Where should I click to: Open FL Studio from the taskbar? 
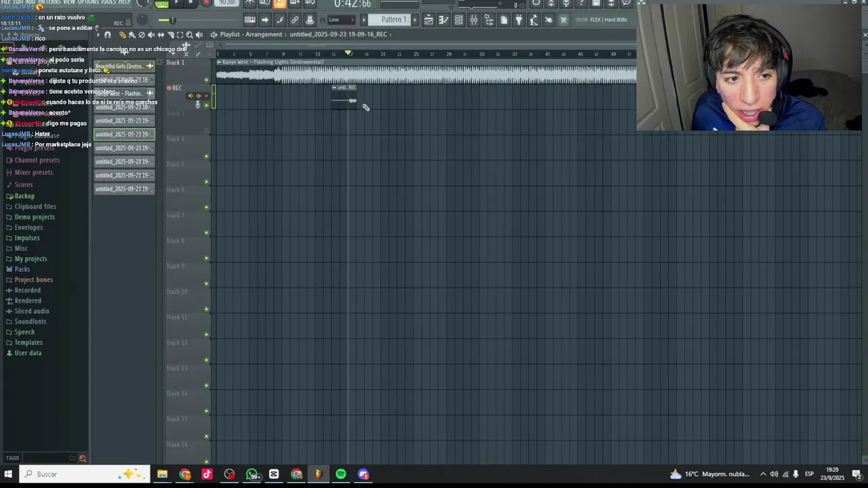(x=318, y=474)
